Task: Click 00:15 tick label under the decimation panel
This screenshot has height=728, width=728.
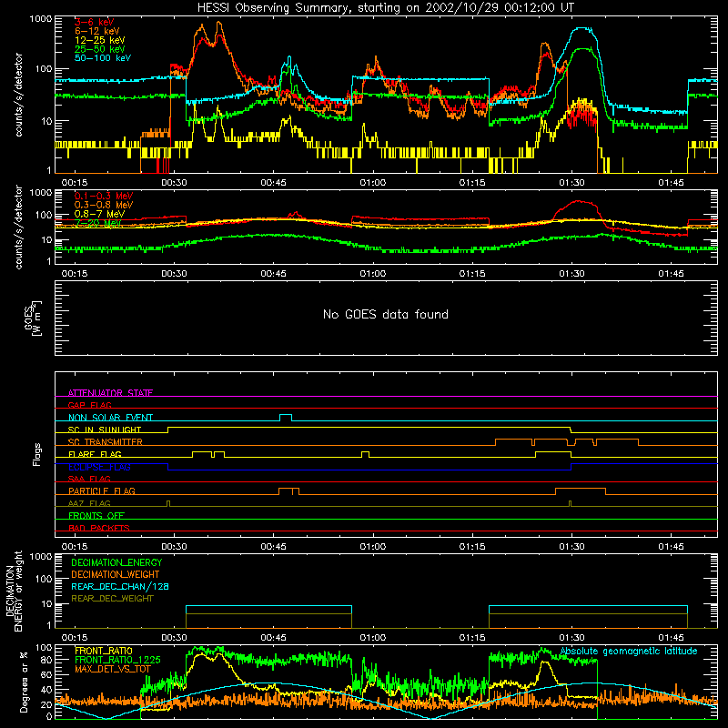Action: click(75, 638)
